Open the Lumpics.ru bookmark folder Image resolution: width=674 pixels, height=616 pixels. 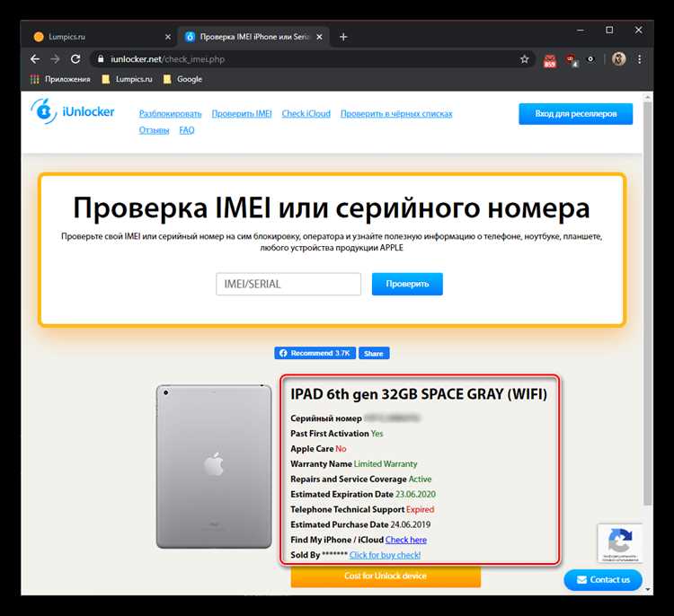127,79
